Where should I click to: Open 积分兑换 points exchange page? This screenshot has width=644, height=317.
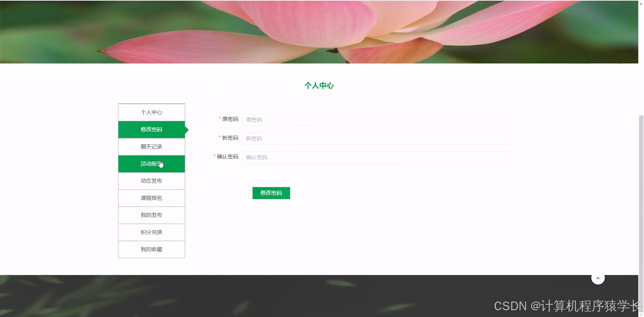click(x=151, y=232)
